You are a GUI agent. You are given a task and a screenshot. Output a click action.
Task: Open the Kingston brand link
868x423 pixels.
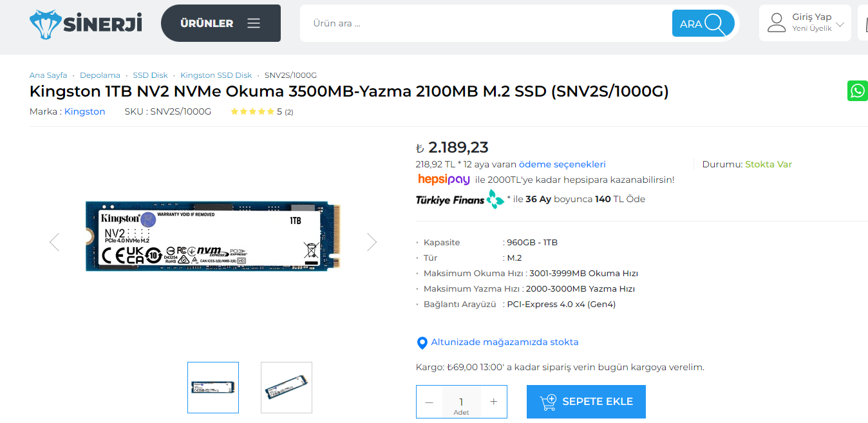[x=84, y=111]
